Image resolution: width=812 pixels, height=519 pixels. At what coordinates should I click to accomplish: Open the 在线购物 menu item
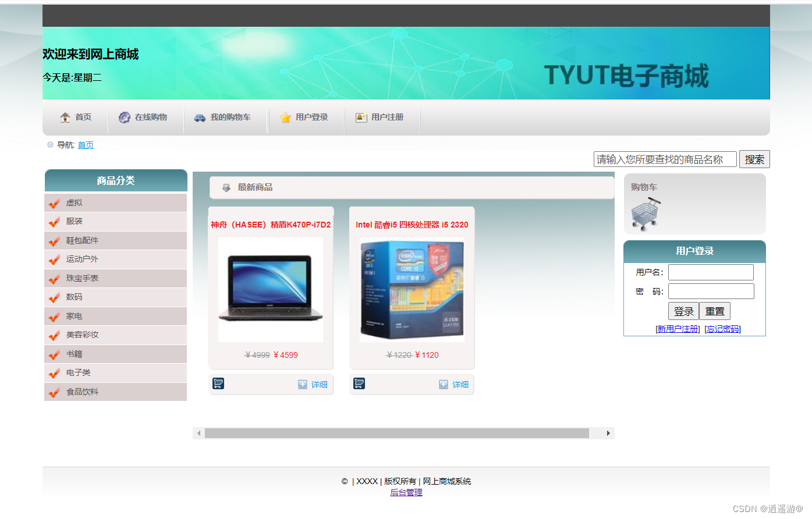click(151, 117)
